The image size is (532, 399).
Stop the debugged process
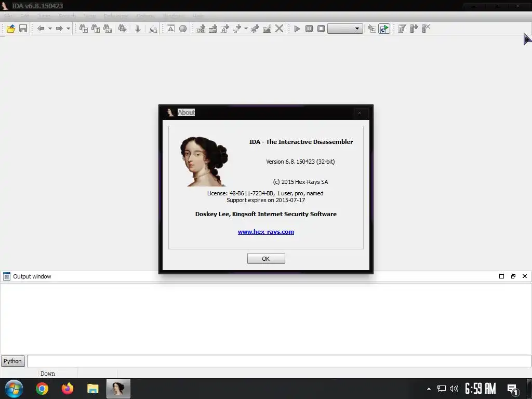click(x=321, y=29)
